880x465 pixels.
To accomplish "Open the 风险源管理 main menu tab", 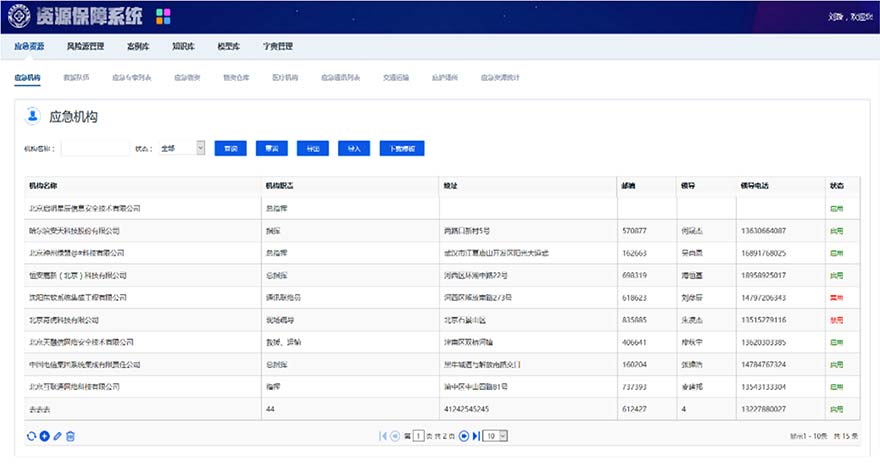I will [x=85, y=46].
